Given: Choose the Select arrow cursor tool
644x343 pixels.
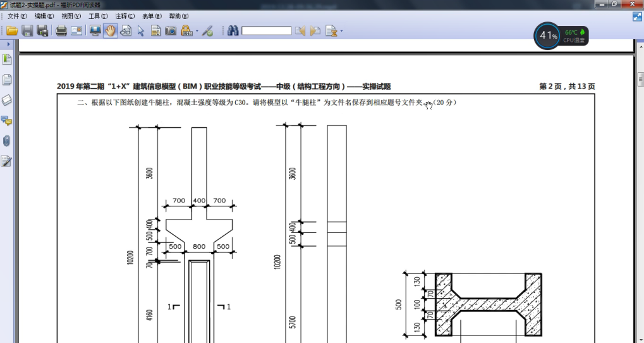Looking at the screenshot, I should click(x=140, y=30).
